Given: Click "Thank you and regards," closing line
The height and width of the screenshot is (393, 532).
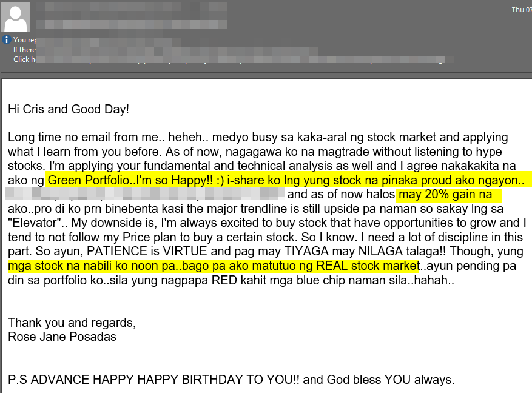Looking at the screenshot, I should pos(72,322).
